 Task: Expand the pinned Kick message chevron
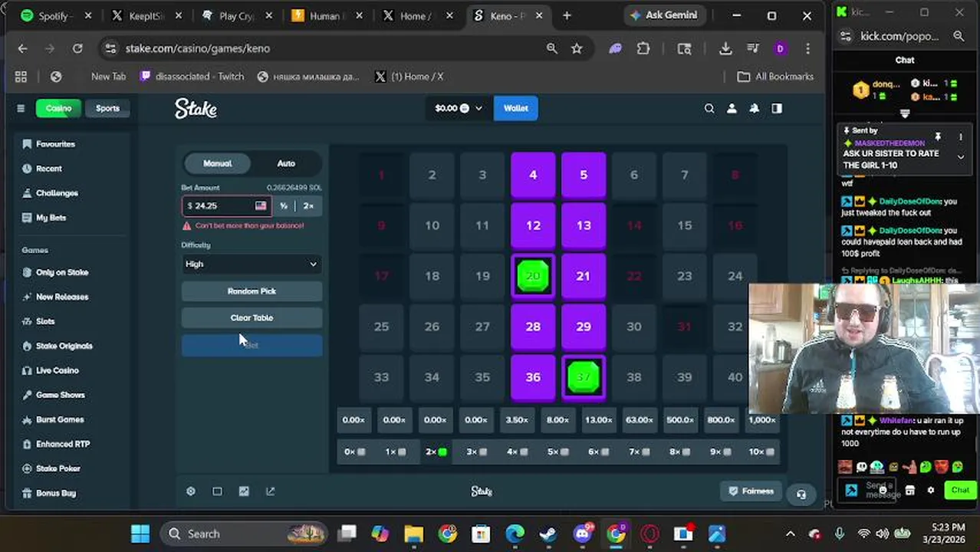coord(960,157)
